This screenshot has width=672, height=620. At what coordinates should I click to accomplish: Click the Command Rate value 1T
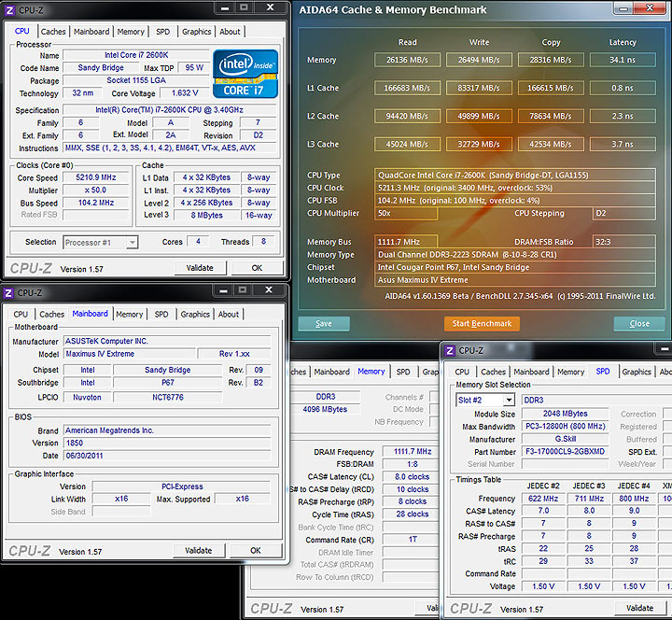[413, 540]
